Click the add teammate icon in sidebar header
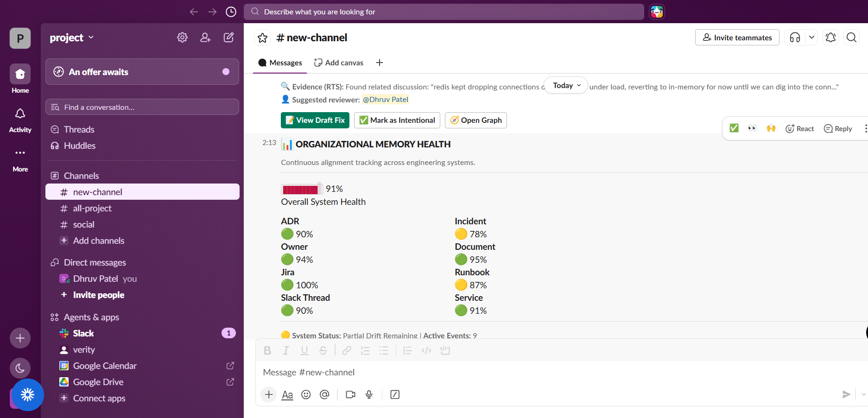Screen dimensions: 868x418 (x=205, y=38)
